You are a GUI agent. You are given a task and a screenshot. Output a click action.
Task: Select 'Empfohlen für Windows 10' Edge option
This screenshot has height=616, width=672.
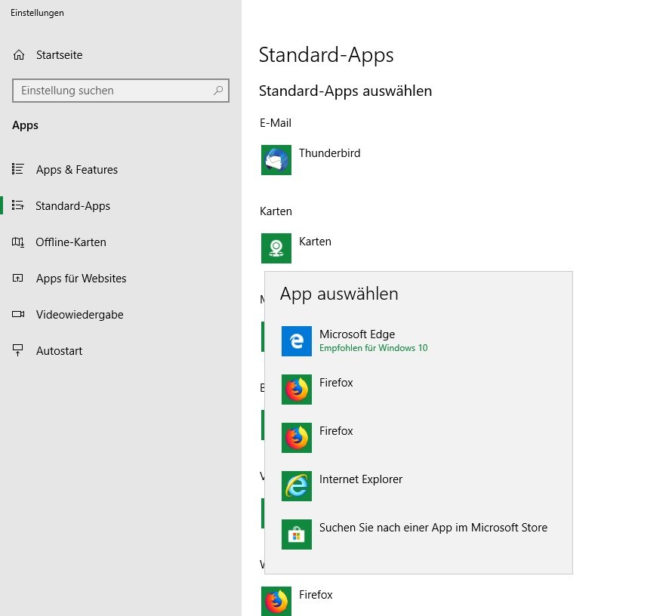373,348
